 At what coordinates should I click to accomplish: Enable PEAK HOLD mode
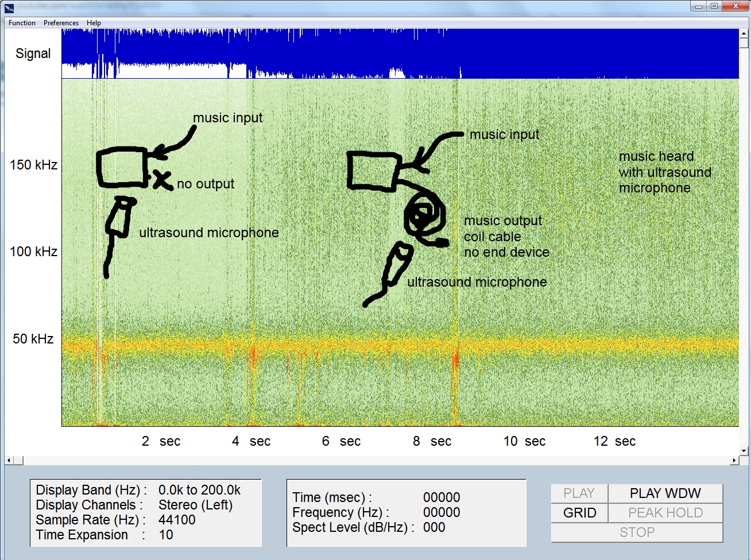[665, 513]
